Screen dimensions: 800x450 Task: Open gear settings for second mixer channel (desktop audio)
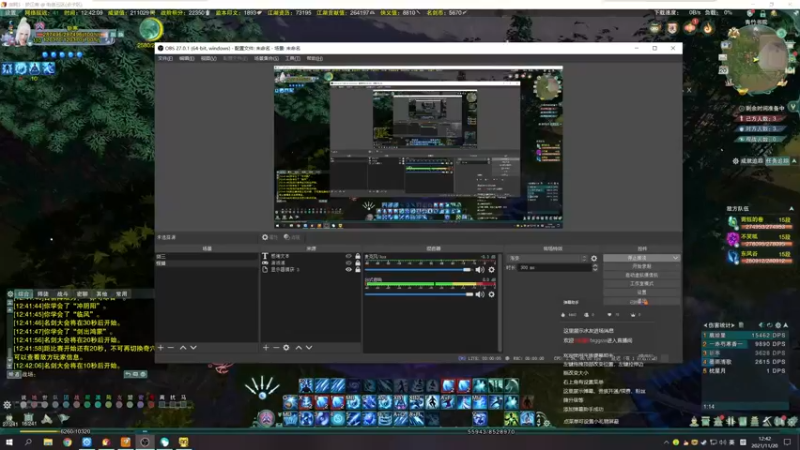click(x=491, y=294)
